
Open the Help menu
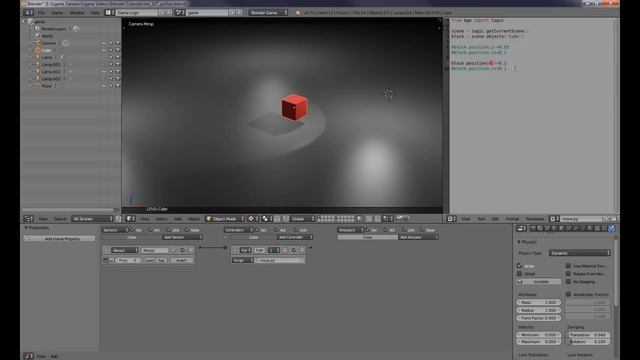pyautogui.click(x=95, y=13)
